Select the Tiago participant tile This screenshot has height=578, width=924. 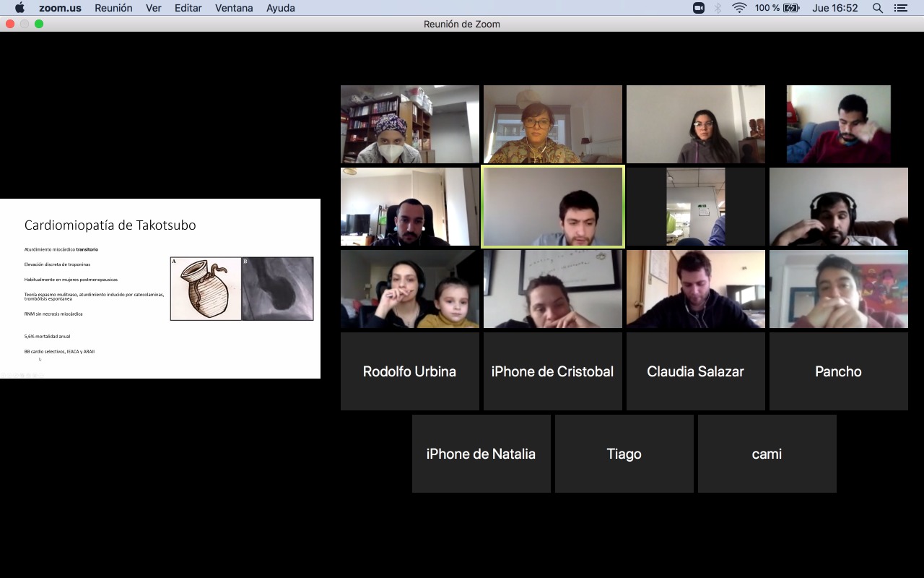tap(624, 454)
